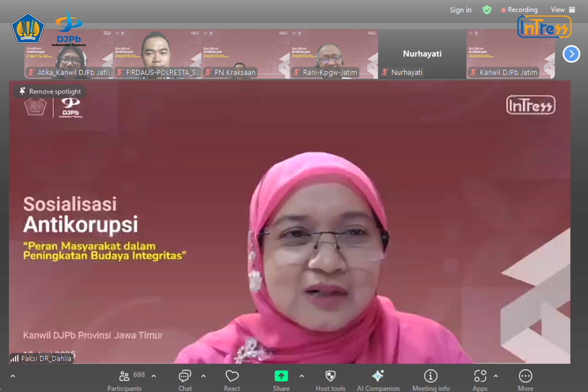Screen dimensions: 588x392
Task: Select the FIRDAUS-POLRESTA video thumbnail
Action: coord(157,54)
